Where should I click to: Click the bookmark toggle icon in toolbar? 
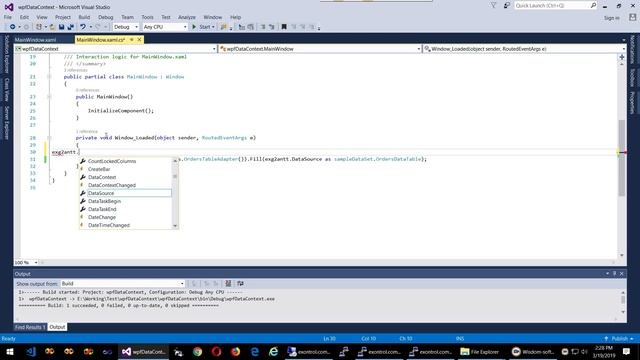click(284, 27)
